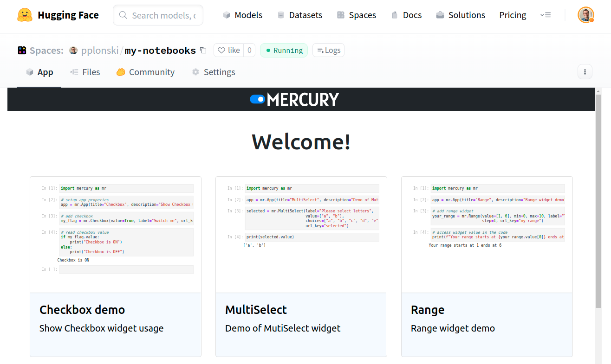Switch to the Community tab
The image size is (611, 364).
coord(145,72)
